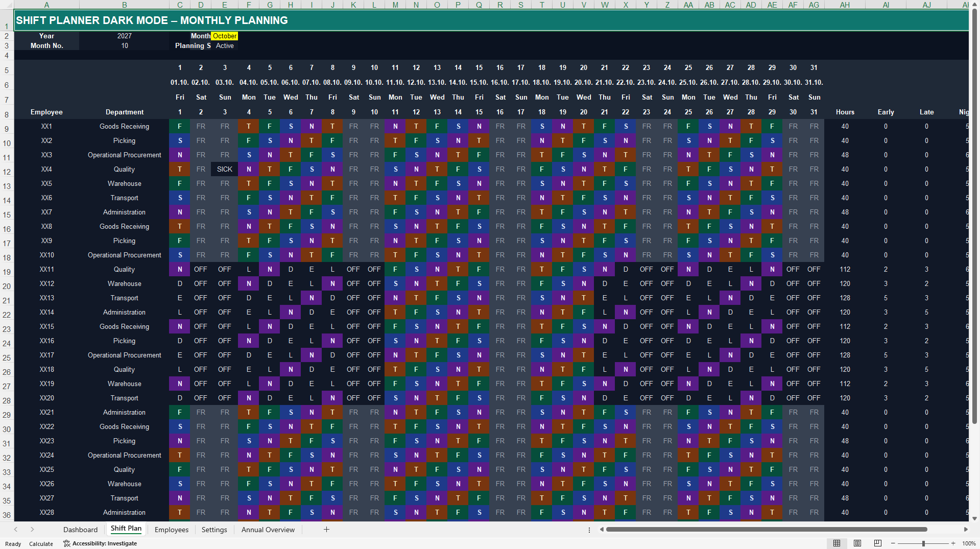980x549 pixels.
Task: Select XX11 day 2 OFF cell
Action: tap(201, 269)
